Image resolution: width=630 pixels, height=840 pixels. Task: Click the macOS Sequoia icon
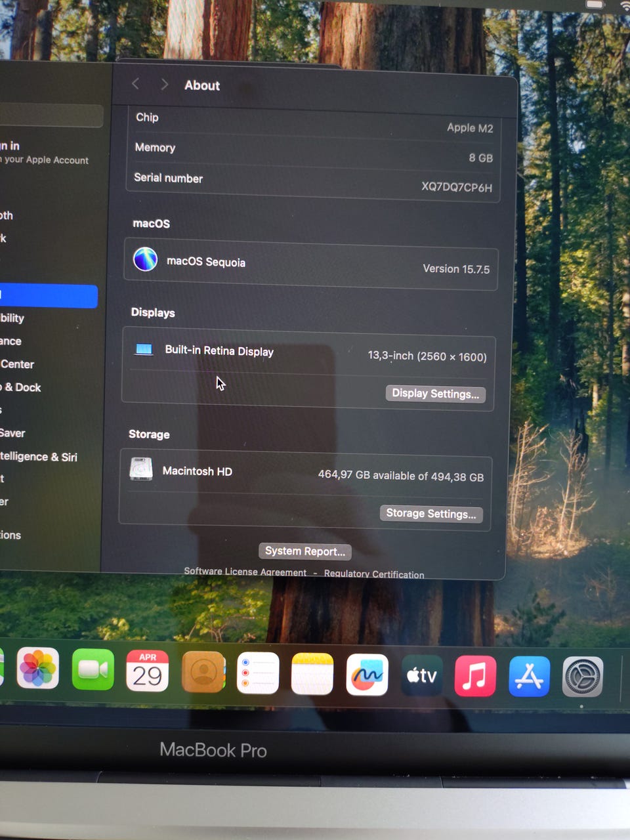(x=145, y=259)
